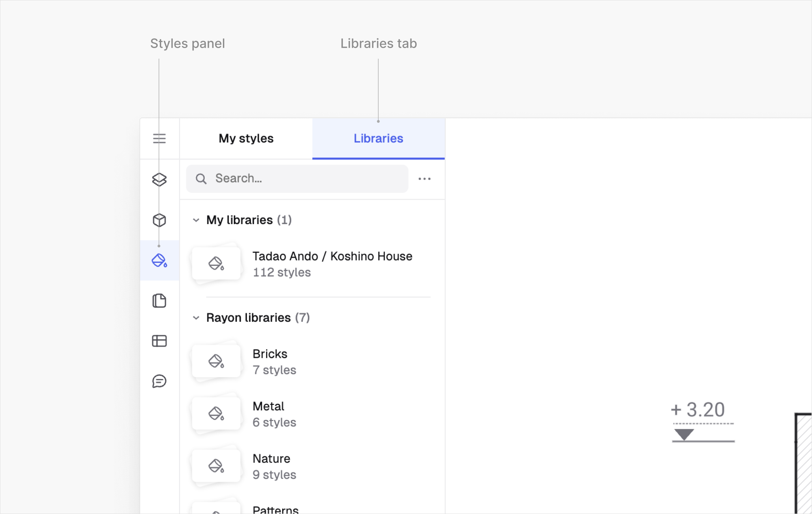
Task: Collapse the My libraries section
Action: tap(196, 220)
